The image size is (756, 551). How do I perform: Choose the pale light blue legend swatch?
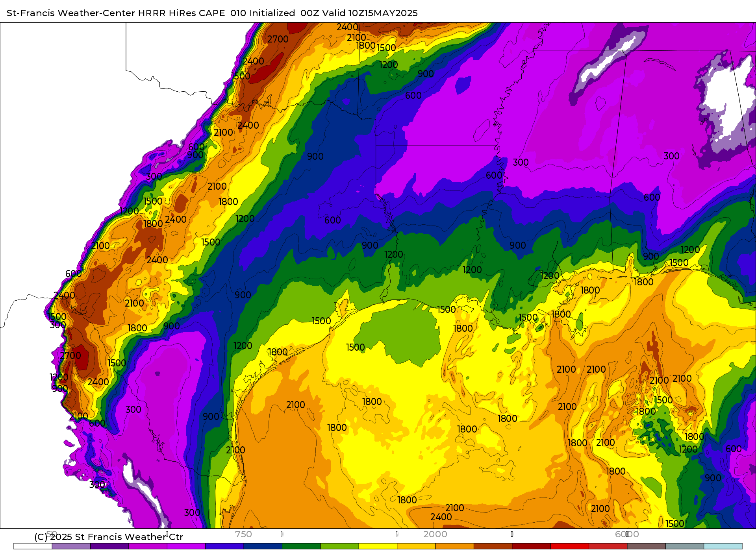(x=723, y=546)
